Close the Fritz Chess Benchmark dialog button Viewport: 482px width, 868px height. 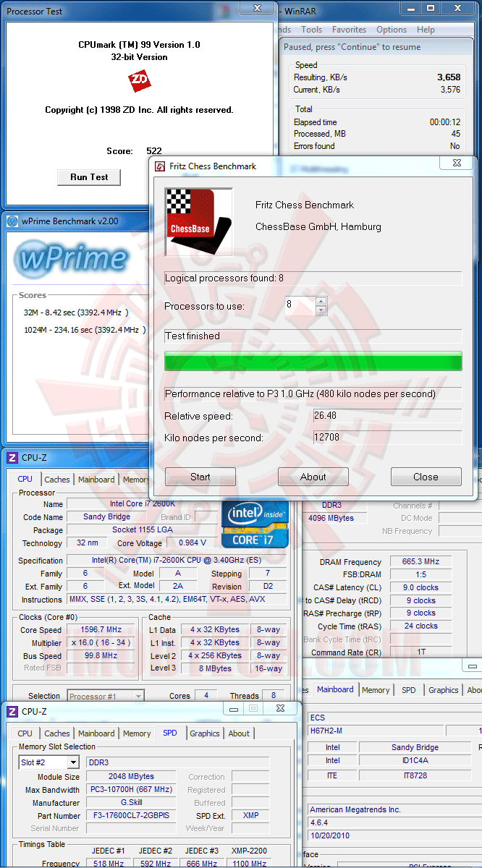click(426, 477)
